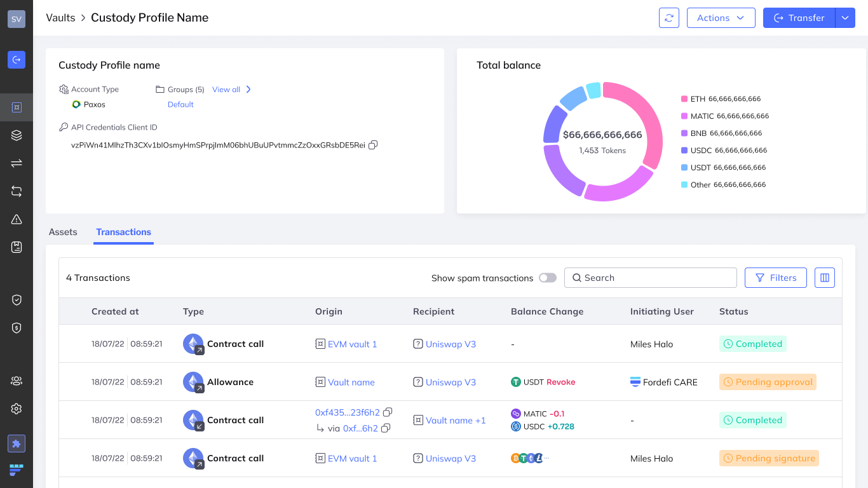This screenshot has width=868, height=488.
Task: Toggle Show spam transactions switch
Action: coord(548,278)
